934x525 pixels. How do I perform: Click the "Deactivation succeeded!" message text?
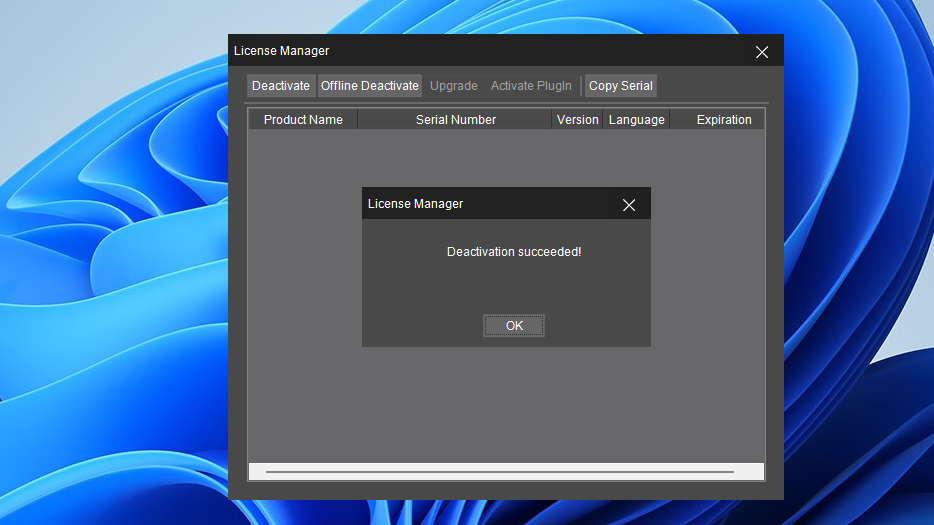pyautogui.click(x=514, y=252)
